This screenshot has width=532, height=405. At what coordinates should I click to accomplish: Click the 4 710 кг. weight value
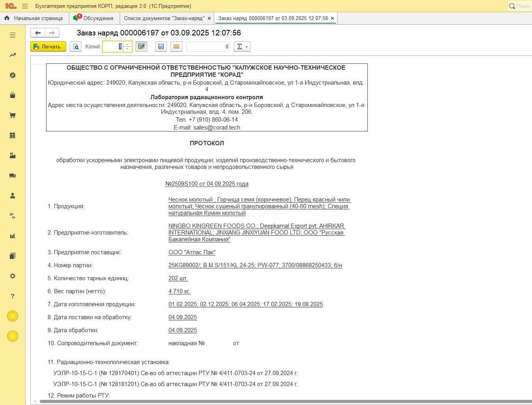(179, 291)
